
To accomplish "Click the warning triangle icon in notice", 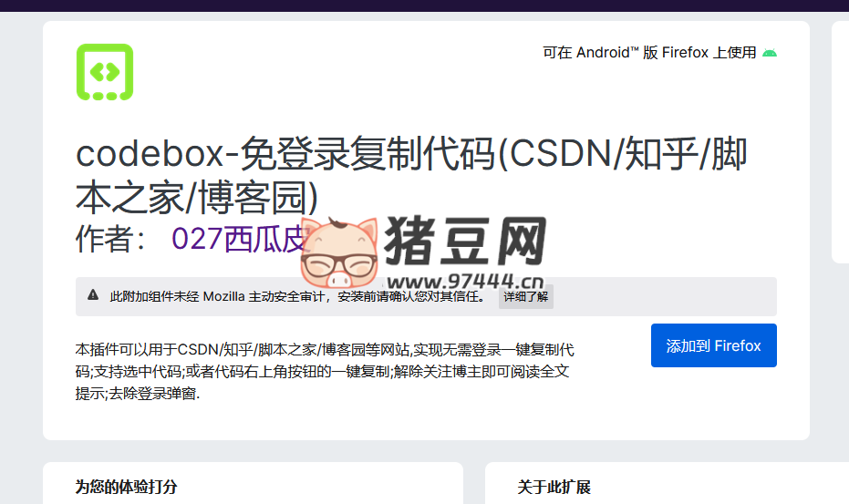I will pyautogui.click(x=93, y=295).
